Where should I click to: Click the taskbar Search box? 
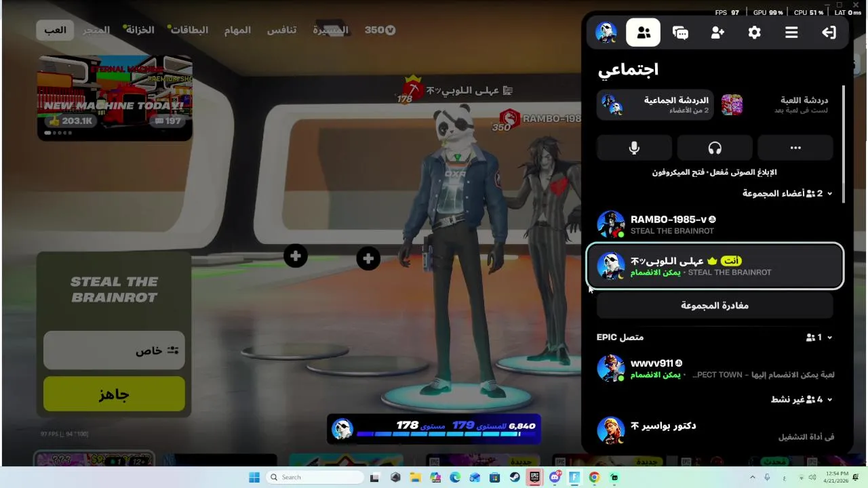coord(315,477)
